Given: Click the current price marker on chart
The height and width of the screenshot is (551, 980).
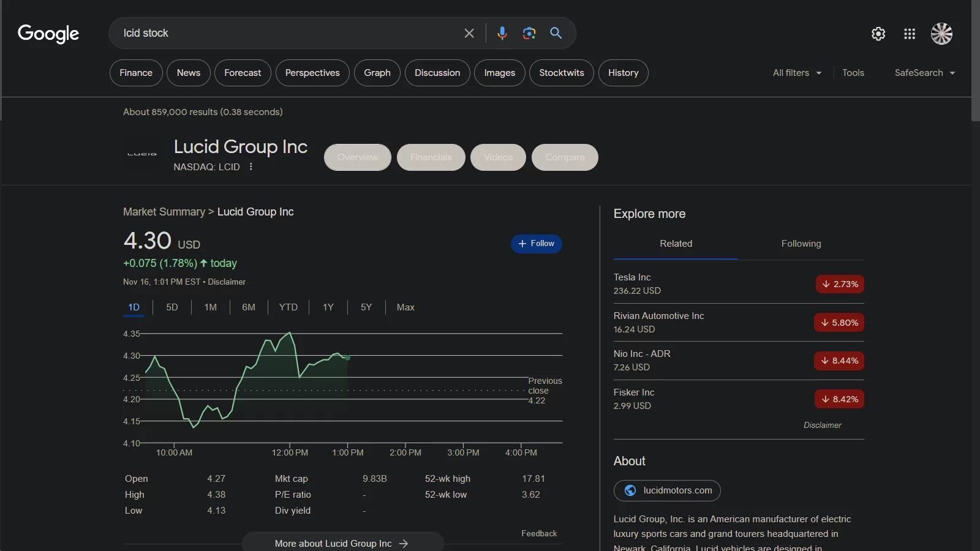Looking at the screenshot, I should [348, 358].
